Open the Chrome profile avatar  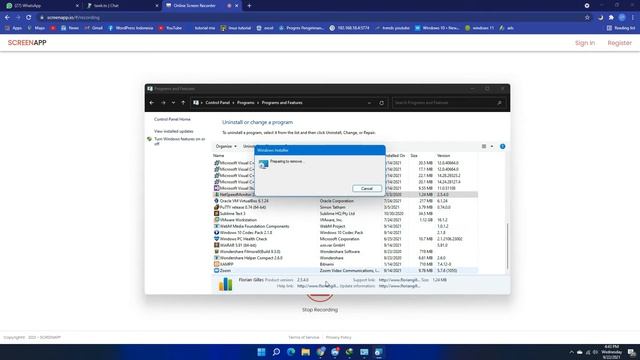coord(622,18)
